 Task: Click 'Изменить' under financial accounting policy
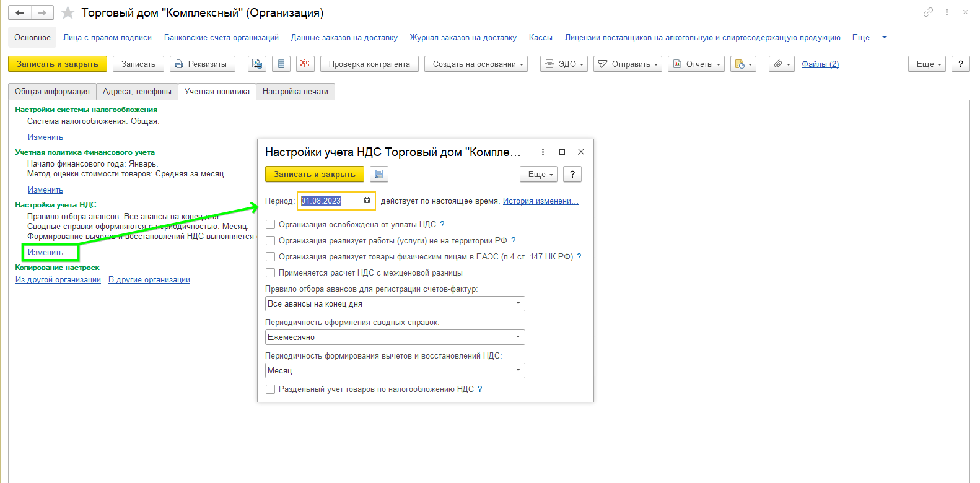click(45, 189)
